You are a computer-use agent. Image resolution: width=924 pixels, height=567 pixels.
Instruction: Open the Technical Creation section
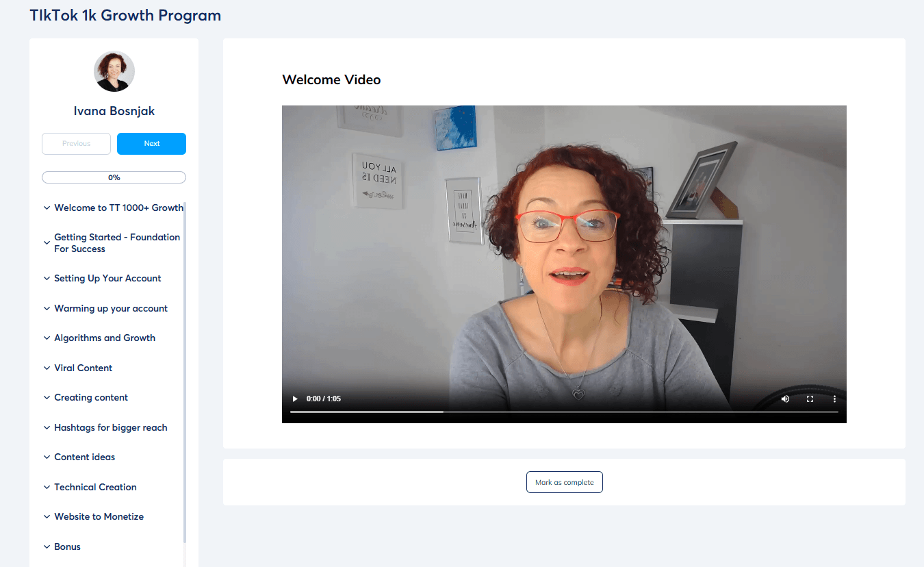coord(96,487)
